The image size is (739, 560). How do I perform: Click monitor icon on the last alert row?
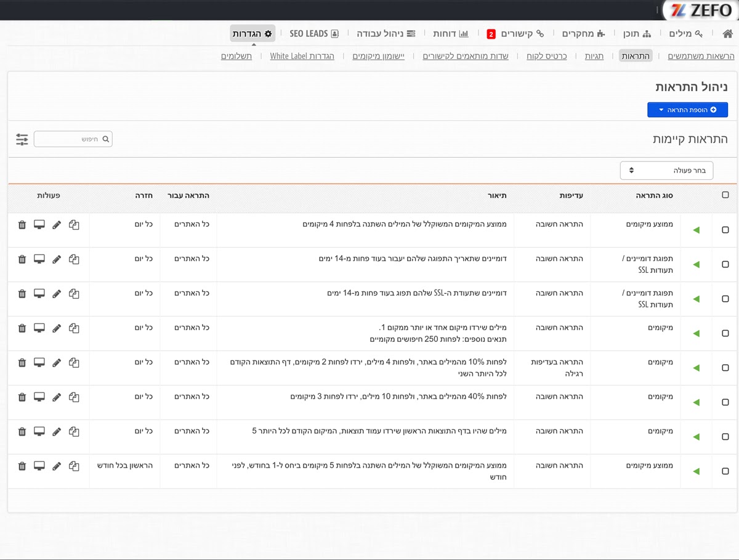39,466
